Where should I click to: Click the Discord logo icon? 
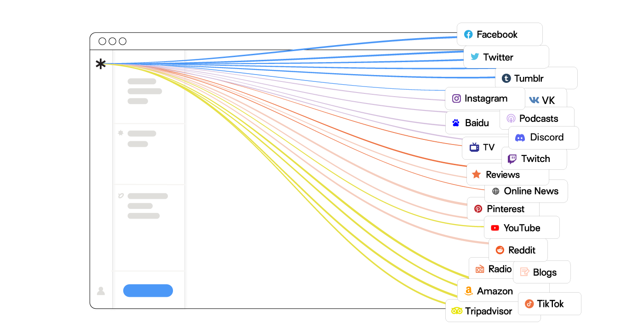point(520,138)
